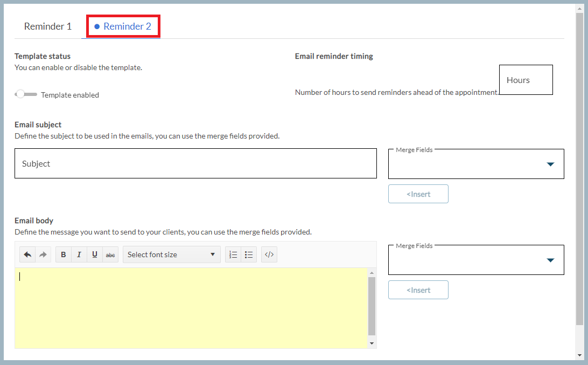This screenshot has width=588, height=365.
Task: Click the Undo arrow in editor toolbar
Action: (x=27, y=254)
